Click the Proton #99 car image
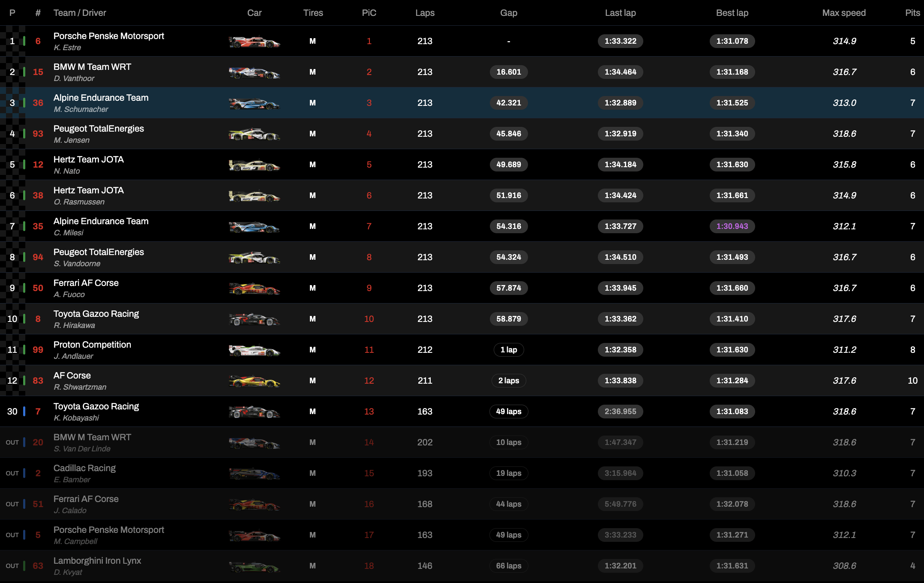The height and width of the screenshot is (583, 924). pyautogui.click(x=255, y=350)
